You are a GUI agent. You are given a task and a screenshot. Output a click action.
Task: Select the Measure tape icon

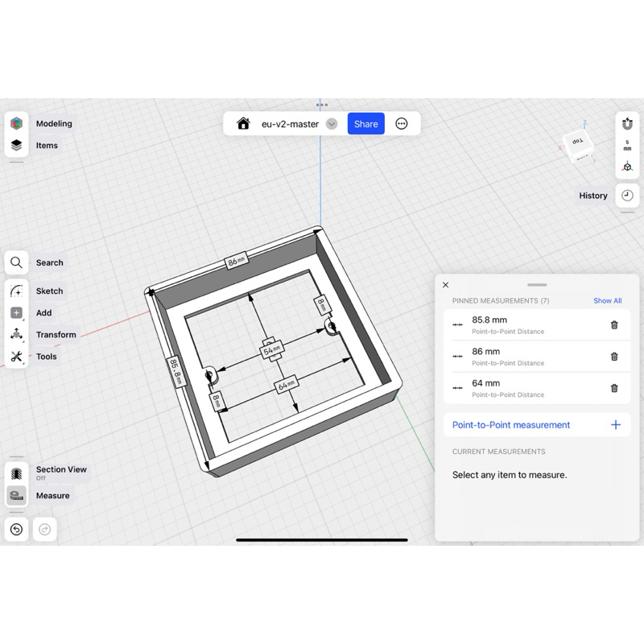[16, 495]
